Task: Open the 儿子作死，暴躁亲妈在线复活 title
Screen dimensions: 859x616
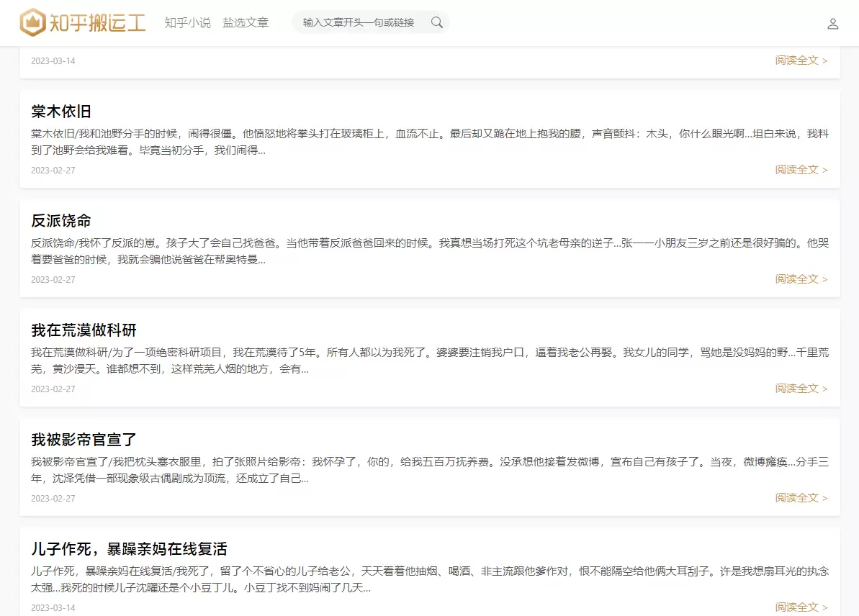Action: coord(130,549)
